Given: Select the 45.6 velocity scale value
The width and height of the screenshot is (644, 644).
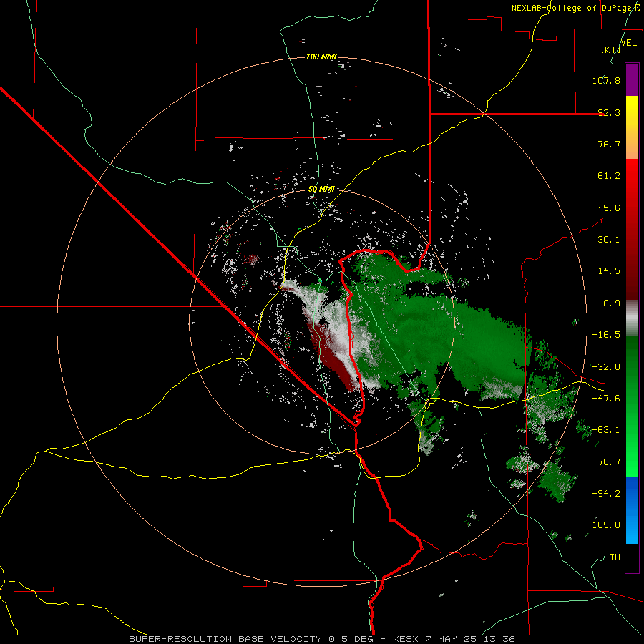Looking at the screenshot, I should [x=609, y=208].
